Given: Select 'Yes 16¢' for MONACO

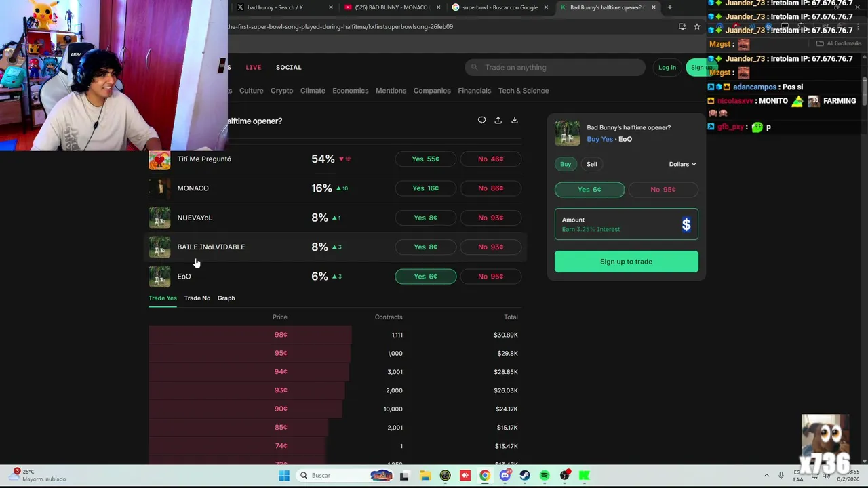Looking at the screenshot, I should pos(425,188).
